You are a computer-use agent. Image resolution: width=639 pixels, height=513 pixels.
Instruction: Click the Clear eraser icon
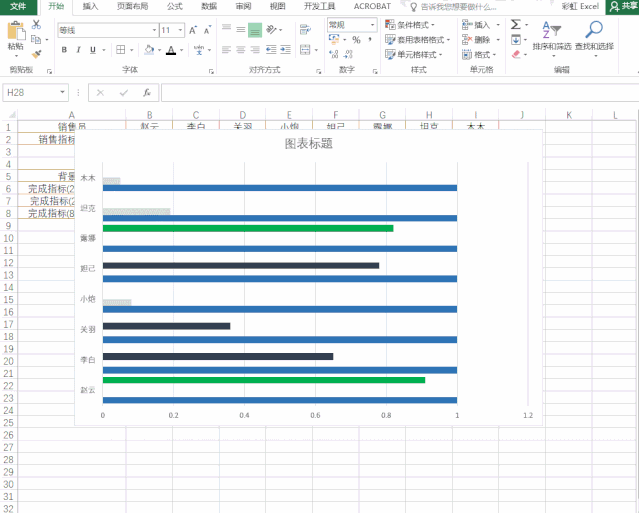516,54
